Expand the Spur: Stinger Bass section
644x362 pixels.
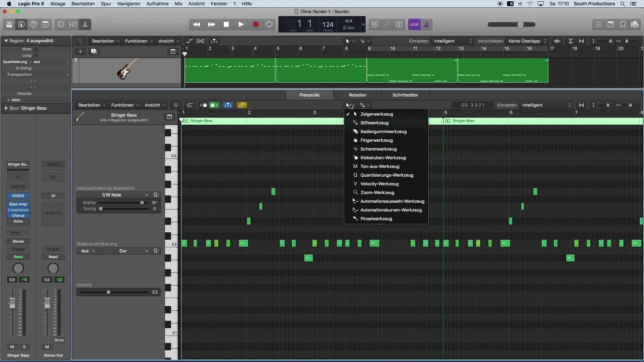pos(6,108)
